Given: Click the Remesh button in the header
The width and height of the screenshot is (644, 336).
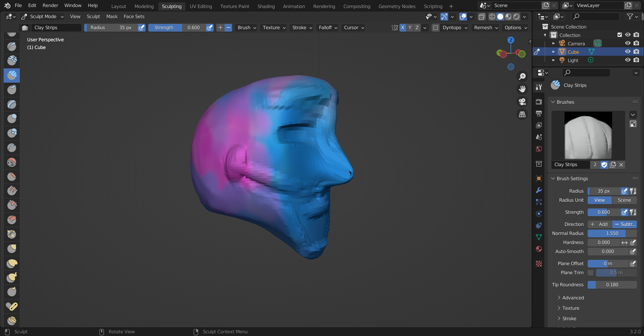Looking at the screenshot, I should [x=483, y=28].
